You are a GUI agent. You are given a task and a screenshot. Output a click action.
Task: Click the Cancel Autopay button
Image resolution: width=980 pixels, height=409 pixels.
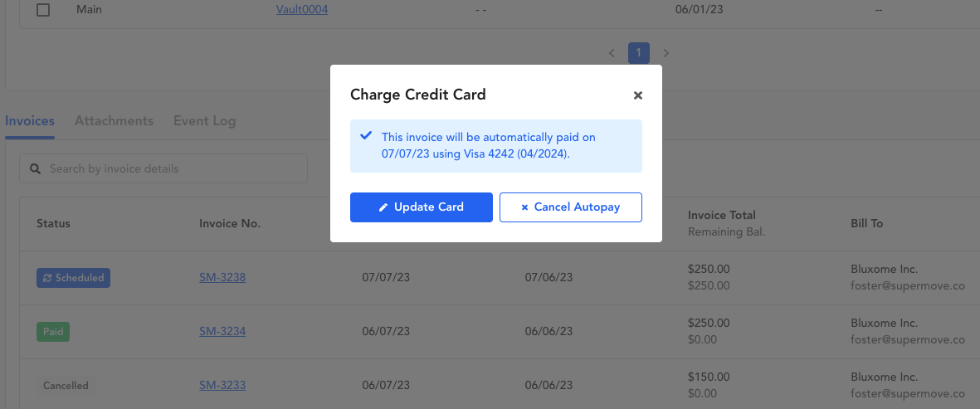[x=571, y=207]
